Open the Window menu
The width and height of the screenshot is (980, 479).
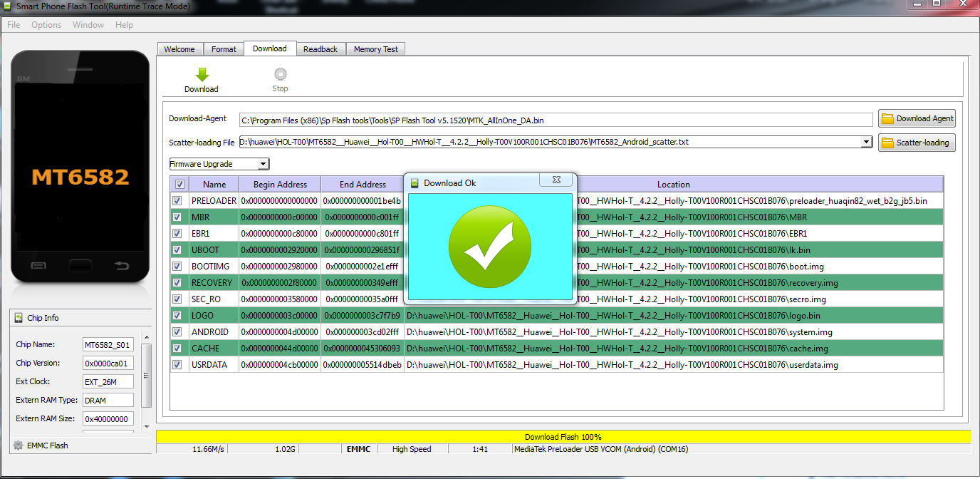coord(88,25)
